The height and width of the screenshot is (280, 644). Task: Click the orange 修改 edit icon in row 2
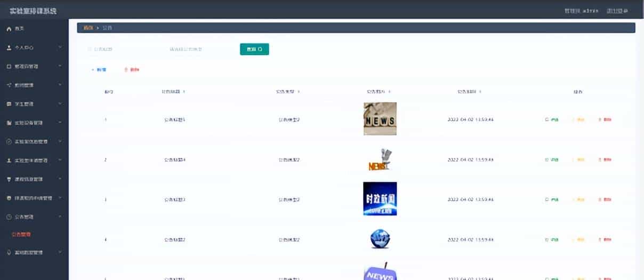pyautogui.click(x=574, y=159)
